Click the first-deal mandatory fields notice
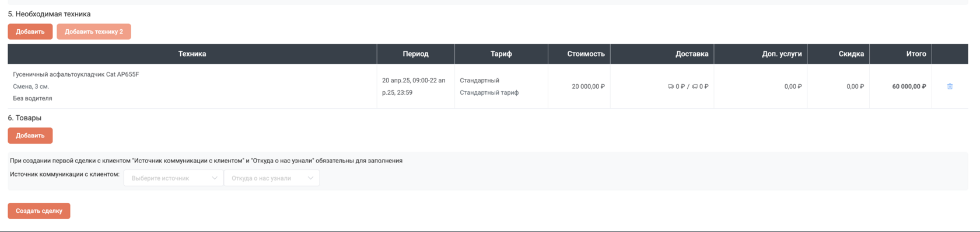The height and width of the screenshot is (232, 980). click(206, 161)
